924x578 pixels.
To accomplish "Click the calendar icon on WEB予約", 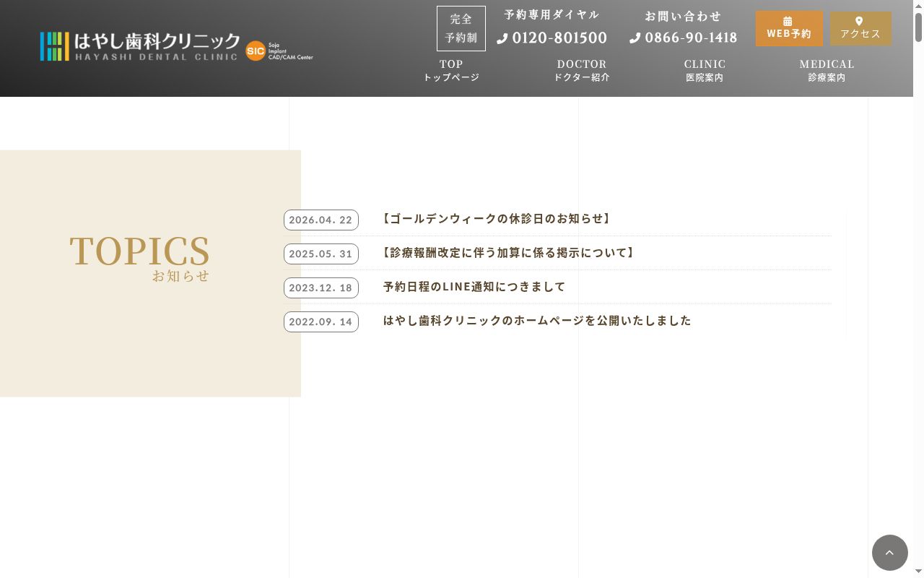I will [x=788, y=21].
